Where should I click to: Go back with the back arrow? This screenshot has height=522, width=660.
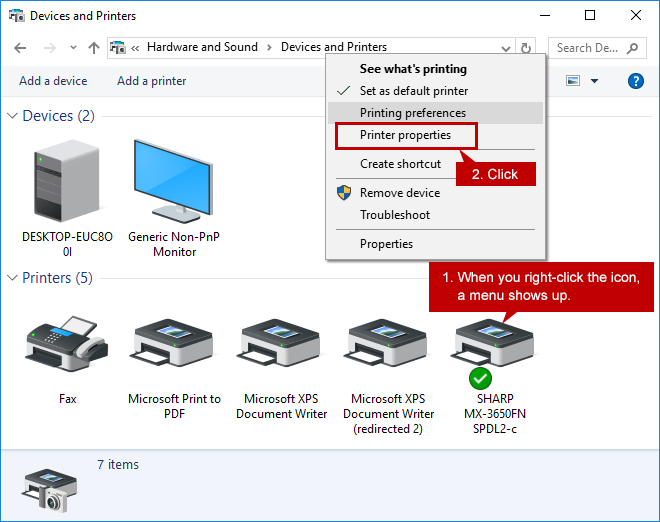tap(20, 48)
